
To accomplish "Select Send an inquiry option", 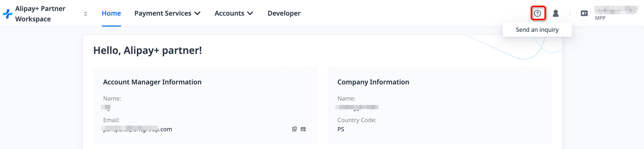I will click(x=537, y=30).
